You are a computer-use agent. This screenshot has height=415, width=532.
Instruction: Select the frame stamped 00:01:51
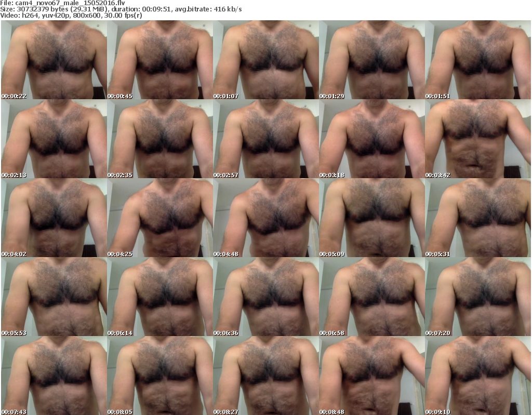[478, 60]
